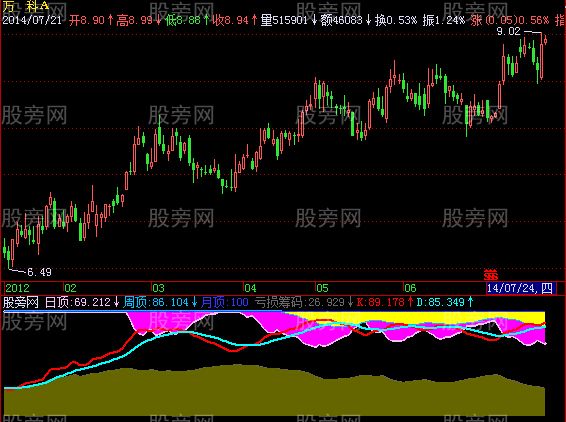This screenshot has height=422, width=566.
Task: Click the 9.02 high price marker
Action: pyautogui.click(x=509, y=31)
